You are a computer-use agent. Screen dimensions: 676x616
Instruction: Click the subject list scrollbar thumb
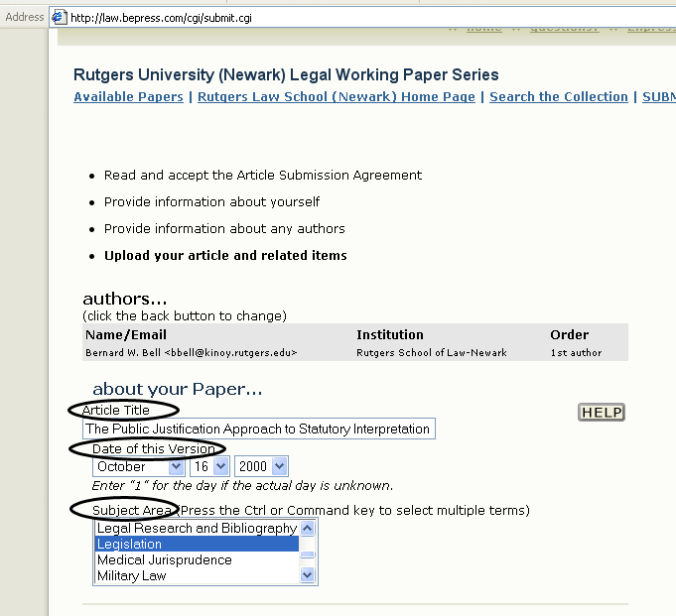click(308, 554)
